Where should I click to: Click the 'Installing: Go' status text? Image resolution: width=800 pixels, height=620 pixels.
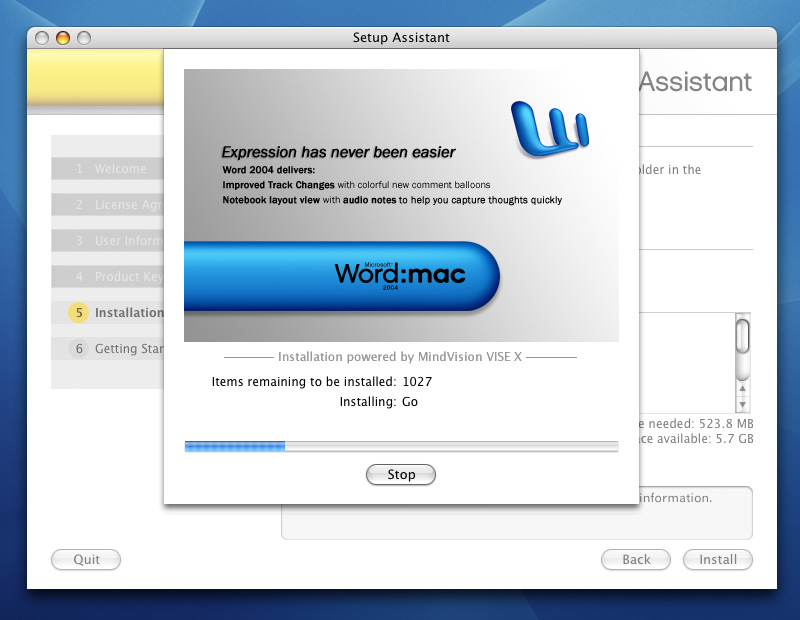coord(379,402)
